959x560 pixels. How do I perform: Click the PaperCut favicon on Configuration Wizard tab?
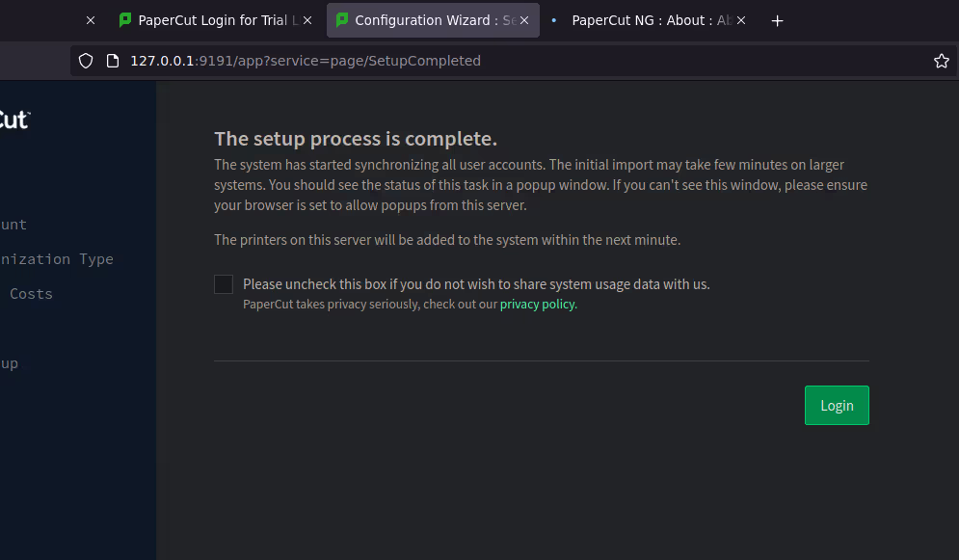pos(342,19)
